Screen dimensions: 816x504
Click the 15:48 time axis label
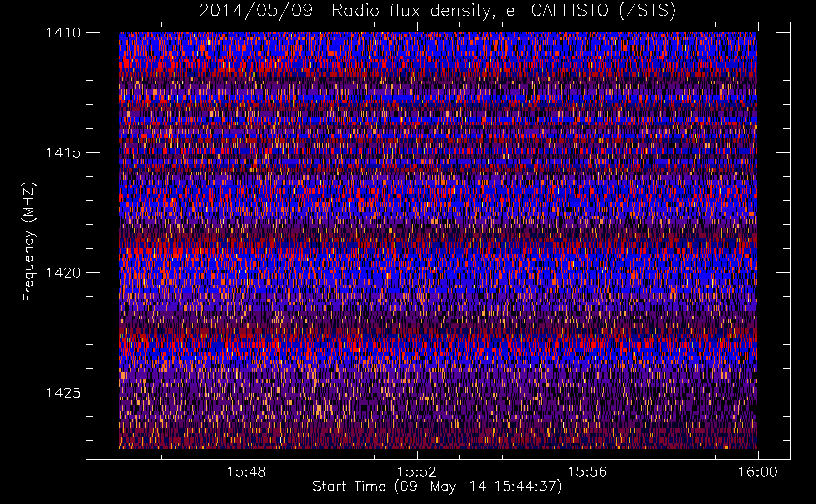(x=247, y=472)
